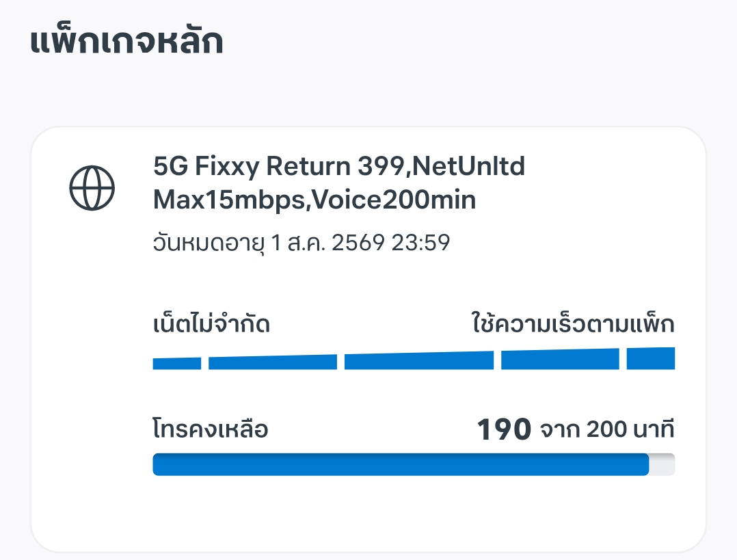
Task: Tap the ใช้ความเร็วตามแพ็ก label
Action: pos(573,324)
